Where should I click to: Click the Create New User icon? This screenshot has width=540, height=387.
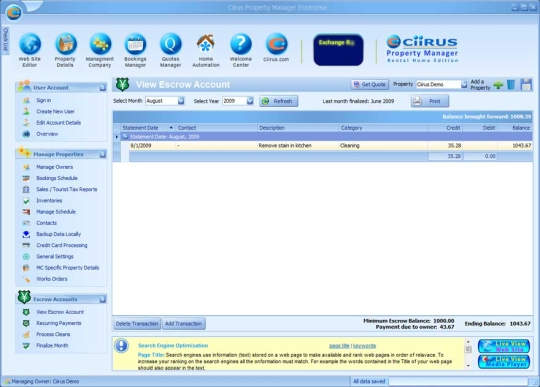coord(26,112)
